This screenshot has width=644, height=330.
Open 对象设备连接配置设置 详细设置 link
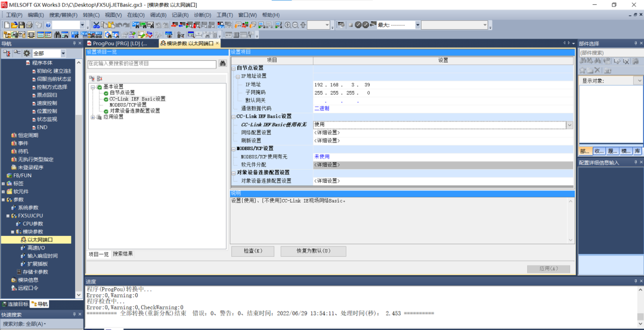point(327,180)
